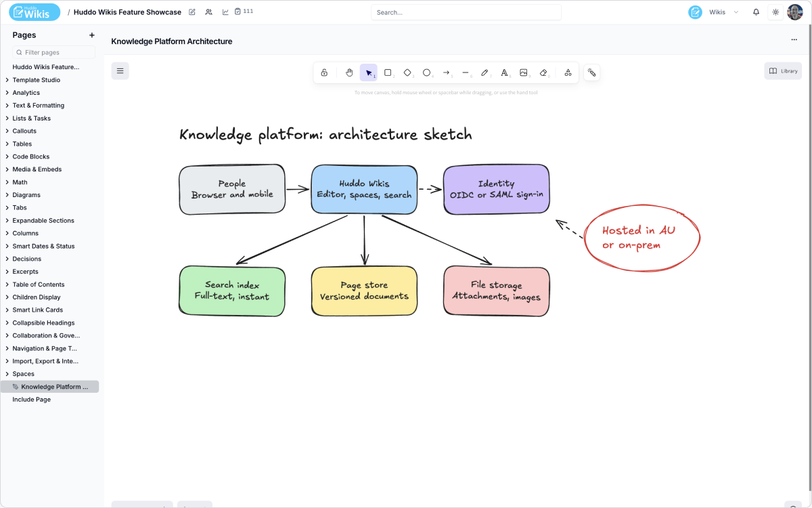812x508 pixels.
Task: Select the Diamond shape tool
Action: coord(407,72)
